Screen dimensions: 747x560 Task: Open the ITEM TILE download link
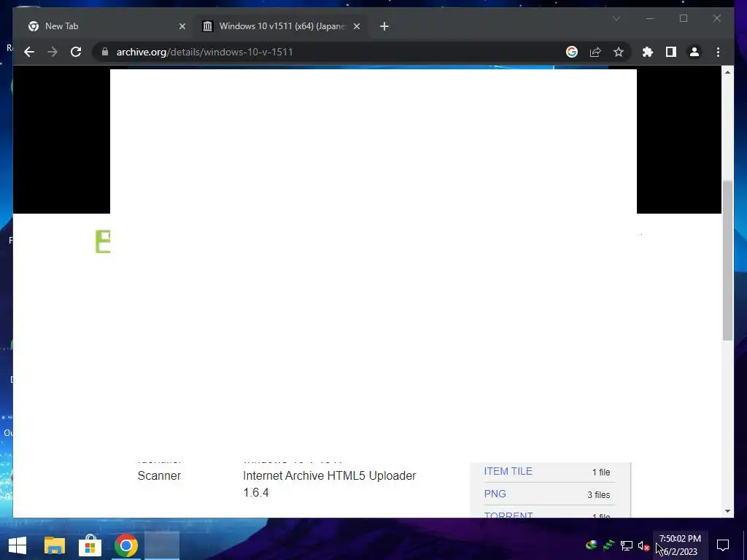pos(508,471)
